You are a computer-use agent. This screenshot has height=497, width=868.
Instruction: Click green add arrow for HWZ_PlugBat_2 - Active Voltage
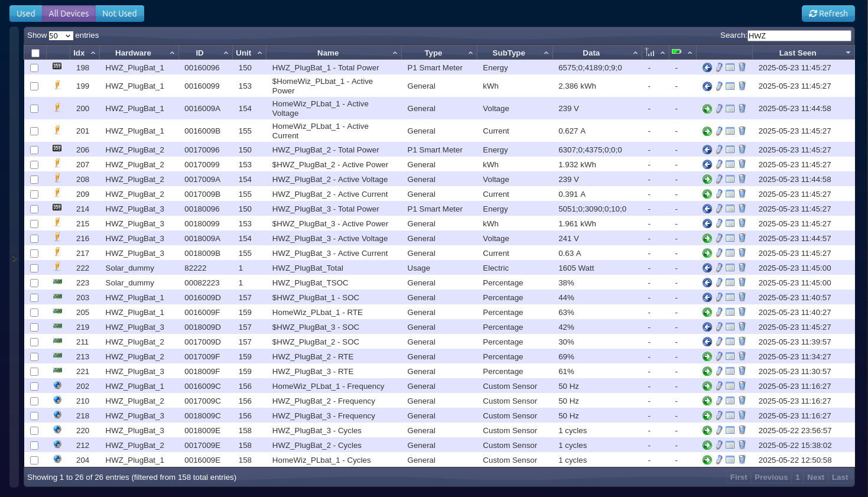coord(707,180)
